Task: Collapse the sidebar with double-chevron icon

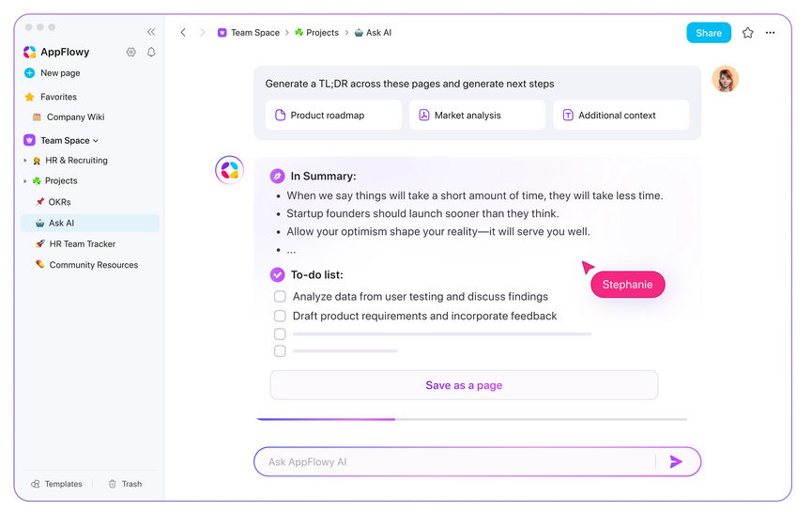Action: (x=151, y=32)
